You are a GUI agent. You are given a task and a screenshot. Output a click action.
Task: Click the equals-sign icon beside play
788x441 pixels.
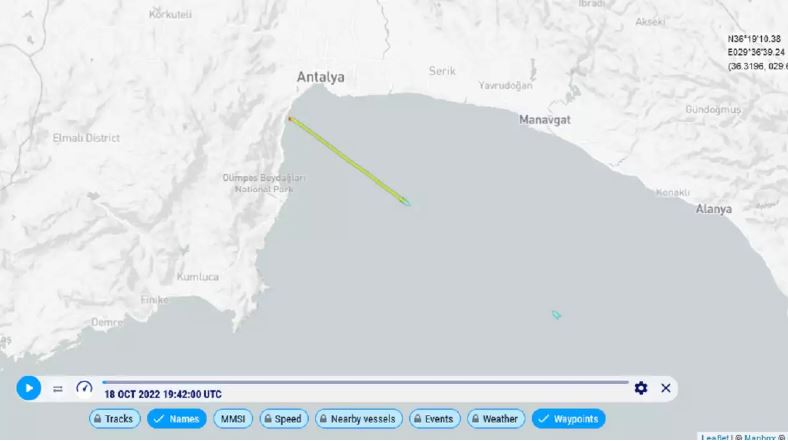pyautogui.click(x=58, y=389)
